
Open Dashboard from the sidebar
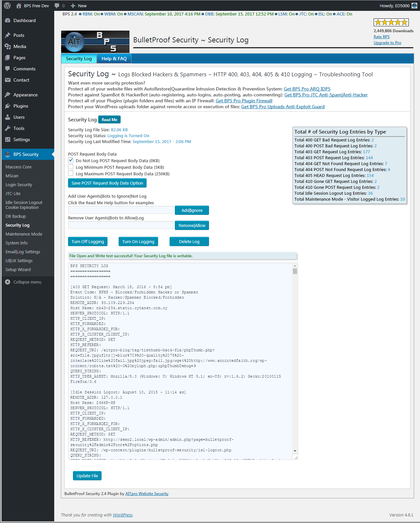point(28,20)
